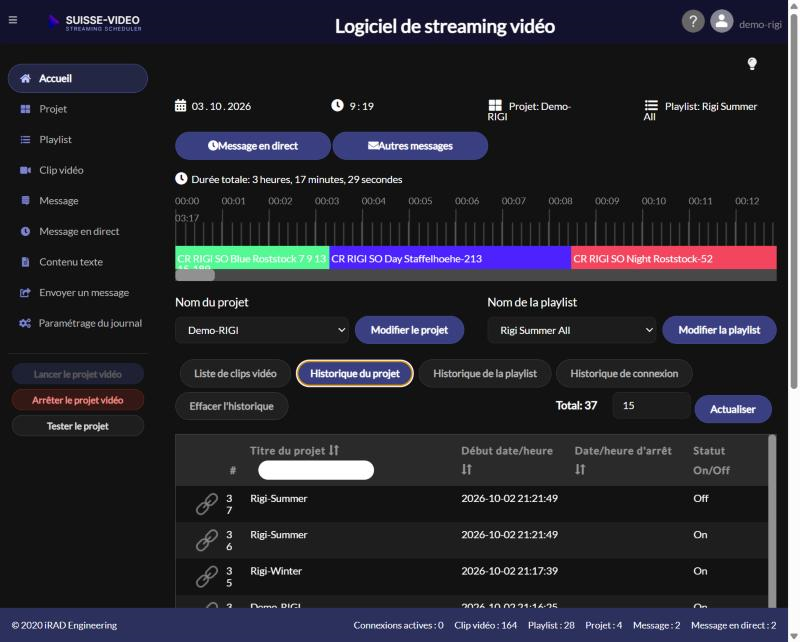Click Playlist : 28 in footer
The width and height of the screenshot is (800, 642).
tap(551, 625)
